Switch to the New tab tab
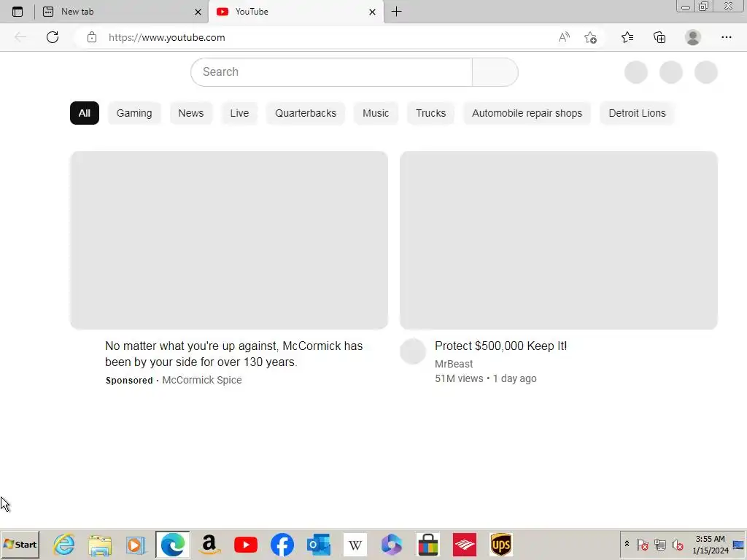Screen dimensions: 747x560 pyautogui.click(x=122, y=12)
